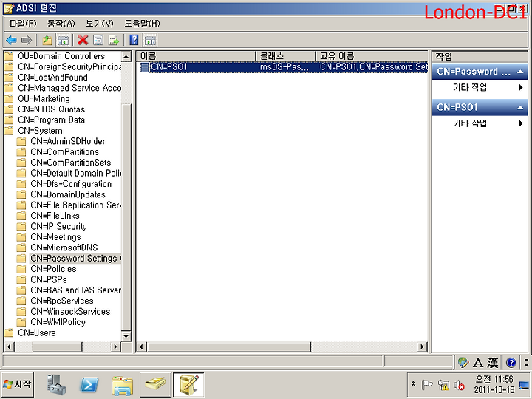The image size is (532, 399).
Task: Select CN=System tree node
Action: 40,131
